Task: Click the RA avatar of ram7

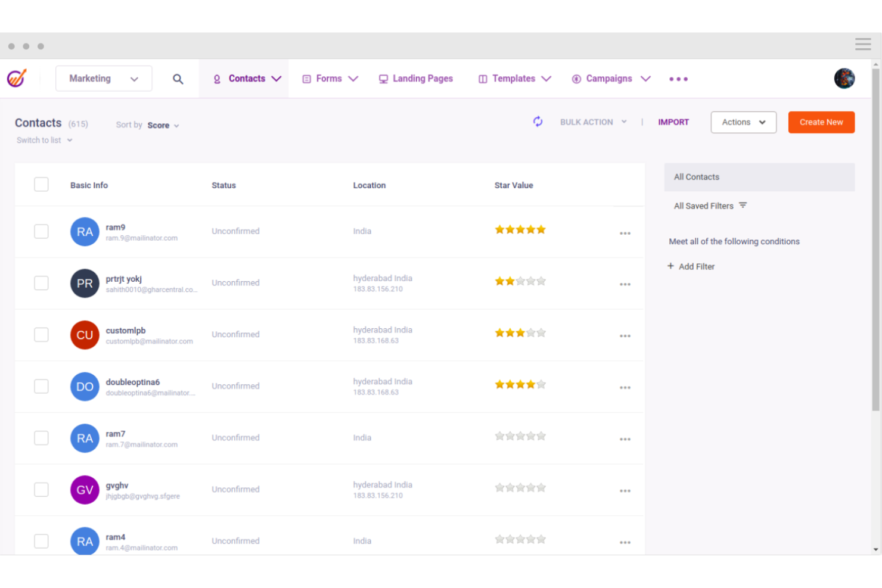Action: click(85, 438)
